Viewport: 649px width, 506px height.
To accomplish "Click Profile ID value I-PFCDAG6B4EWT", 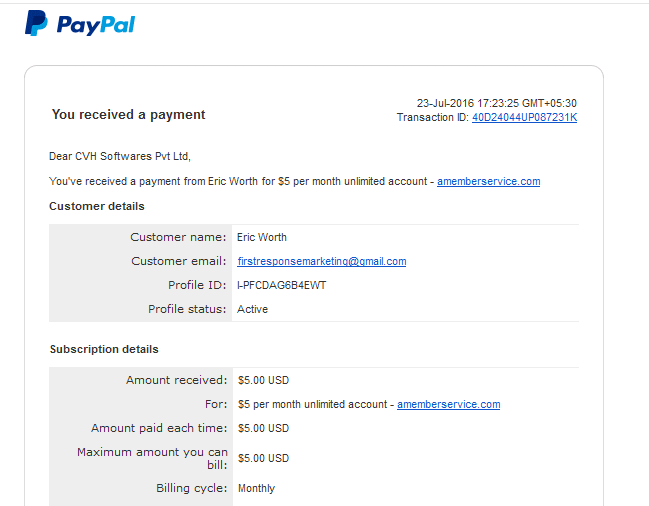I will pos(281,285).
